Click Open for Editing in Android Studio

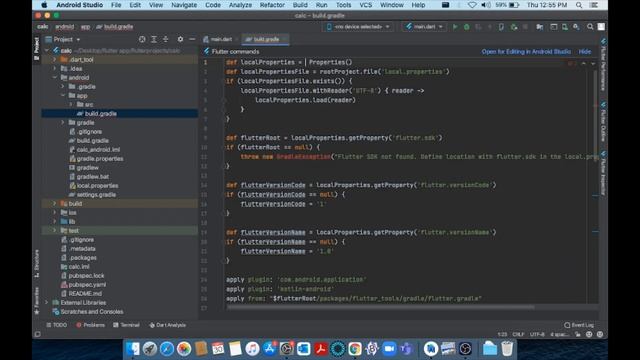tap(526, 52)
